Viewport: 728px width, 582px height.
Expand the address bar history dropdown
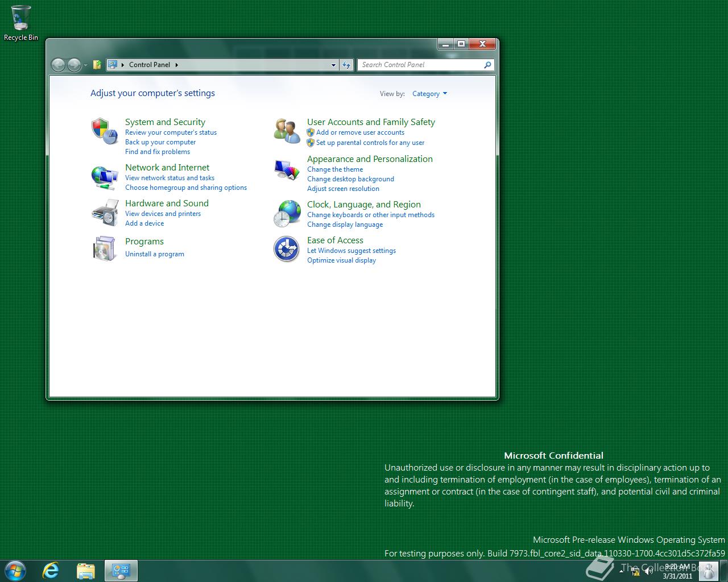click(333, 65)
